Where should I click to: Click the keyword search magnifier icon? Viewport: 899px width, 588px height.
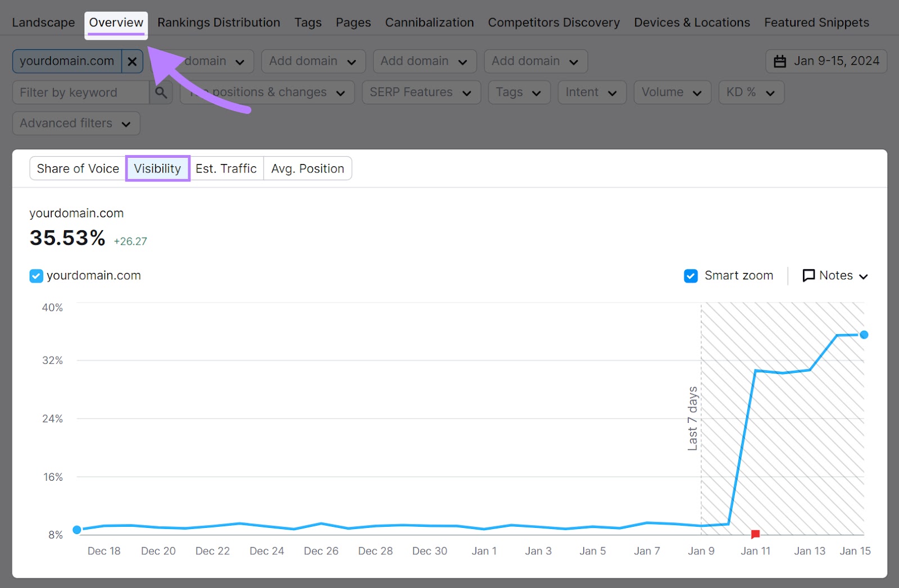point(161,92)
